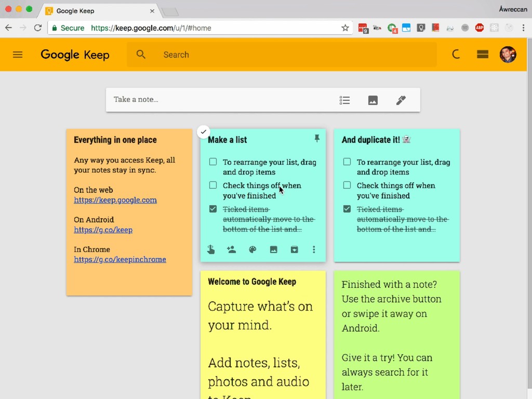This screenshot has height=399, width=532.
Task: Check 'To rearrange your list' in Make a list
Action: tap(212, 162)
